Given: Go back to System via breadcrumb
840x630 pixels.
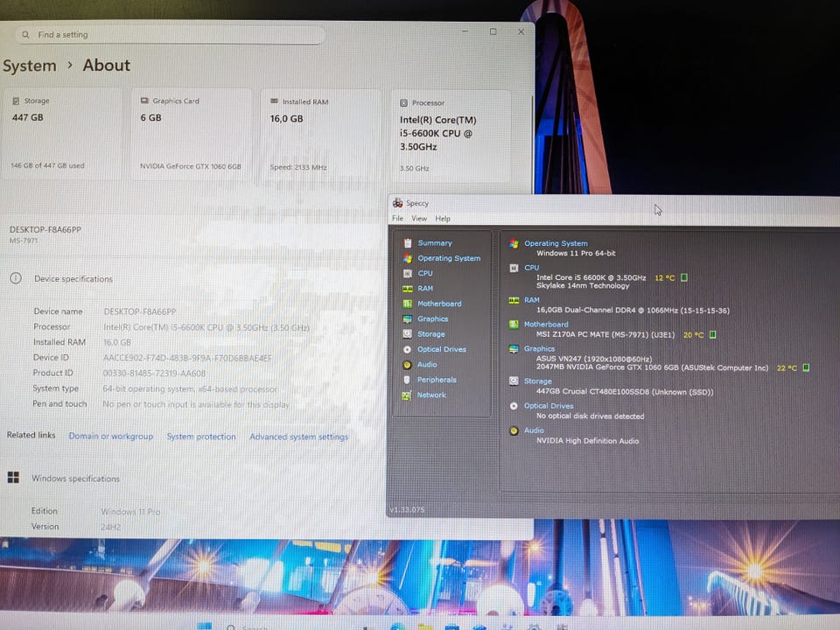Looking at the screenshot, I should 30,66.
